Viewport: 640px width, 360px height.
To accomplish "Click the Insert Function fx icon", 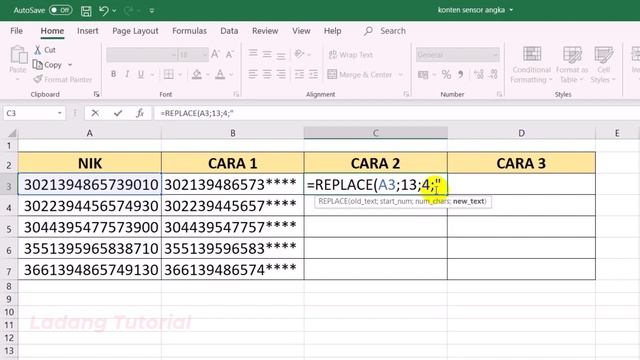I will point(140,113).
